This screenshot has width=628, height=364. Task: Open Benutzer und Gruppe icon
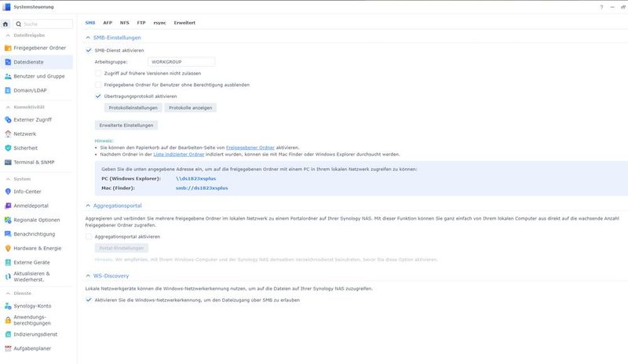tap(8, 76)
